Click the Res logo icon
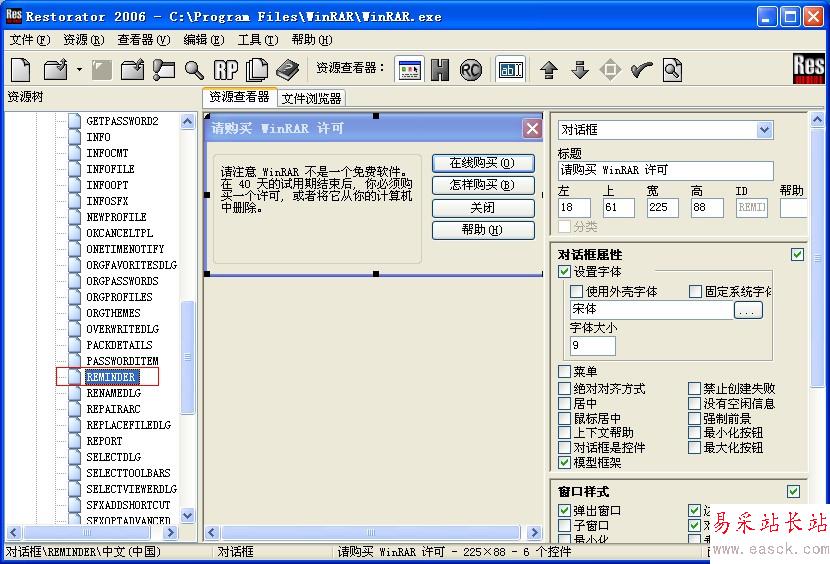 pos(808,68)
